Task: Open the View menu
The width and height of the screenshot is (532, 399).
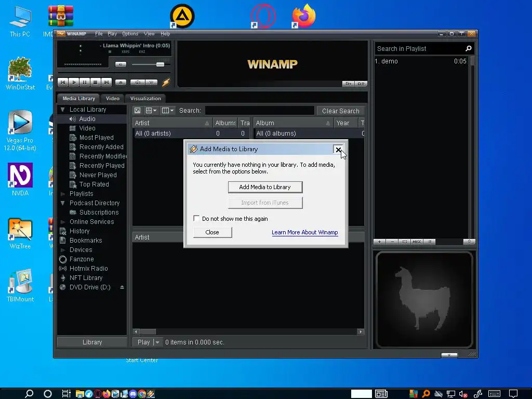Action: 149,34
